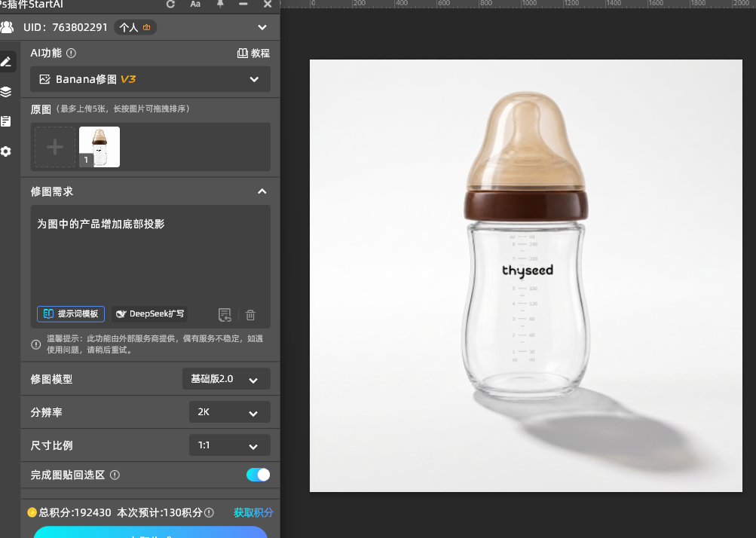
Task: Click the 获取积分 link
Action: click(253, 512)
